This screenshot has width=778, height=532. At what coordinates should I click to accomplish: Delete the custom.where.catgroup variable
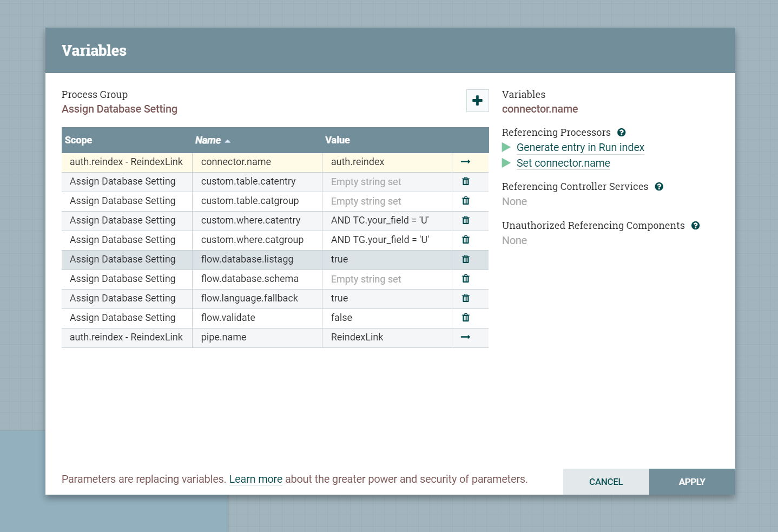pyautogui.click(x=465, y=240)
